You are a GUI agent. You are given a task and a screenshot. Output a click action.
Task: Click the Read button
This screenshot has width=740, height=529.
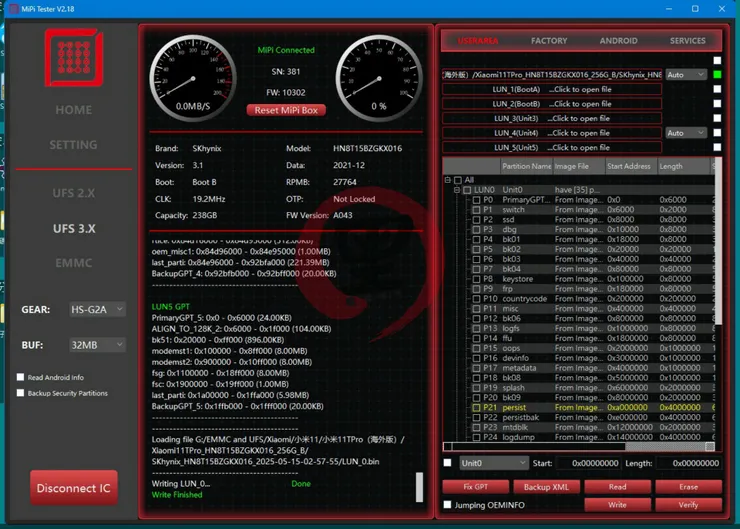click(x=617, y=487)
